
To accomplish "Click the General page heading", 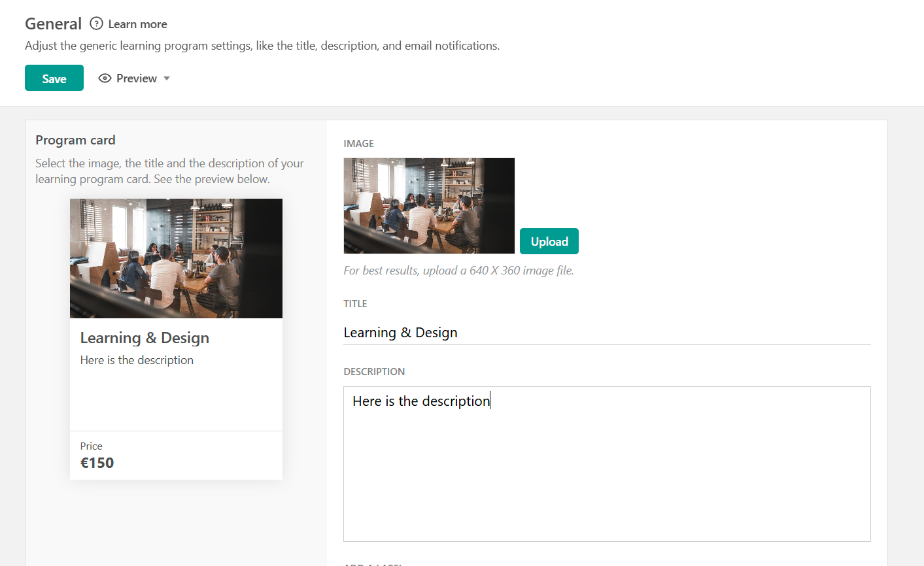I will pos(53,24).
